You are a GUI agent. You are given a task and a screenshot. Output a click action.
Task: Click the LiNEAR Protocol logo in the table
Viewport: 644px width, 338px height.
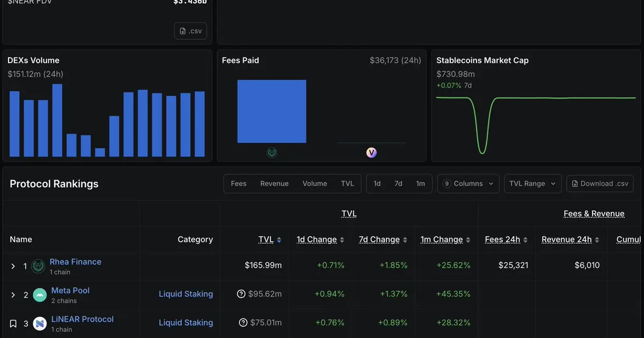(x=40, y=323)
